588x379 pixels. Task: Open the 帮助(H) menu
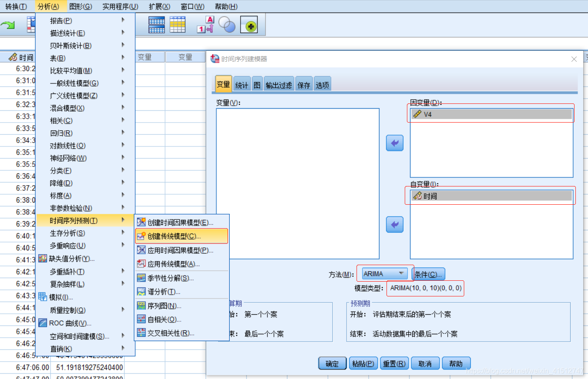click(x=226, y=7)
